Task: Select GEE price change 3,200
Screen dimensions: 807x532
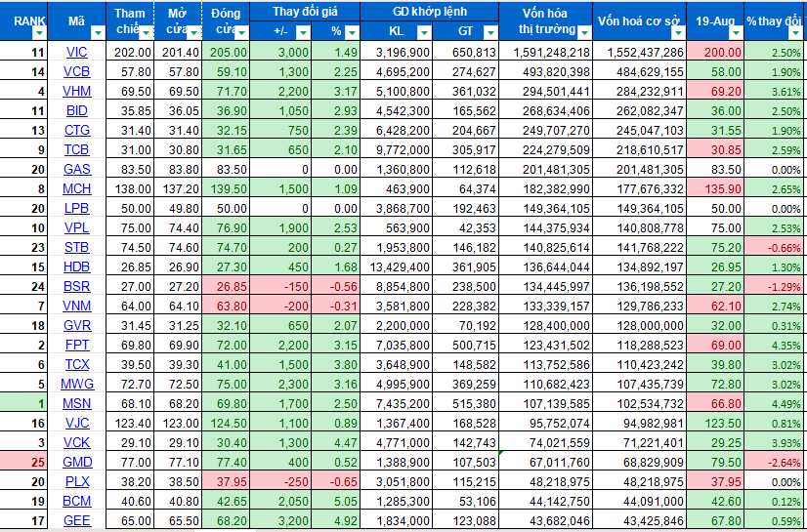Action: 280,521
